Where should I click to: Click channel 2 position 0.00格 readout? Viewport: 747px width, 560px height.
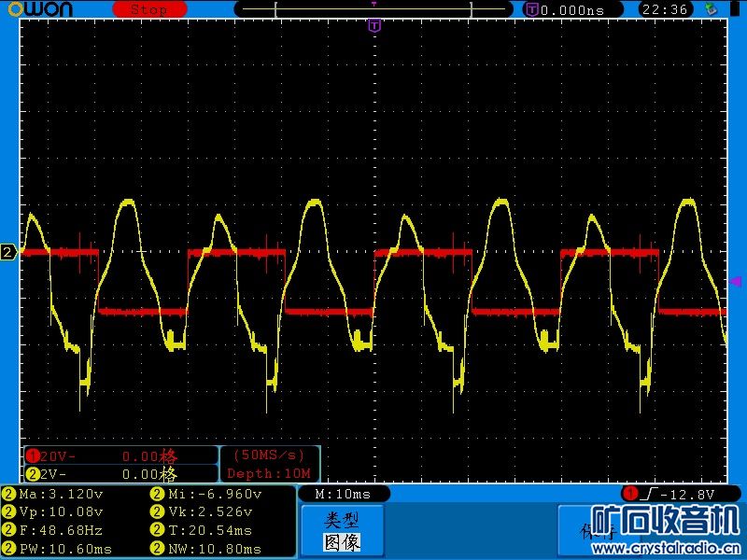(149, 474)
